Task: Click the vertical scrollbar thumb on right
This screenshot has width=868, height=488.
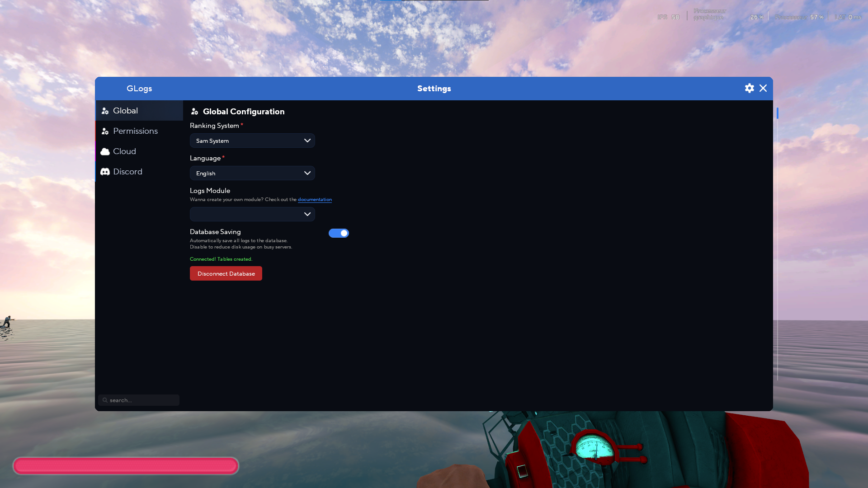Action: pyautogui.click(x=778, y=113)
